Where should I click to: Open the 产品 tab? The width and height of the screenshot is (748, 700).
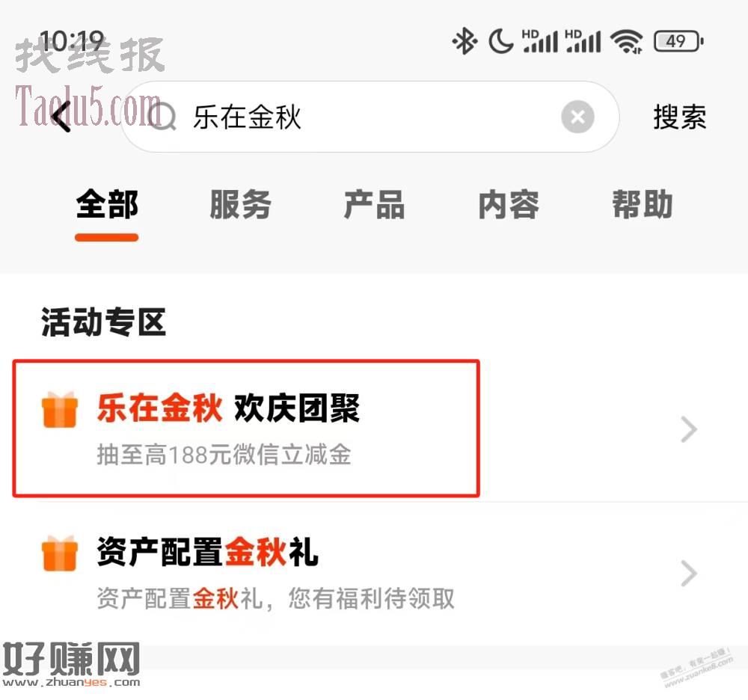click(374, 205)
